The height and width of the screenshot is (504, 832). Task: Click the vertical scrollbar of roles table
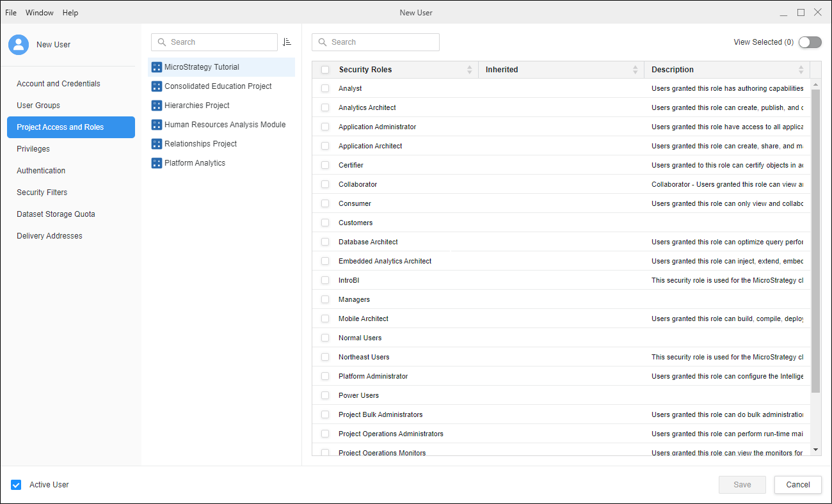coord(815,240)
